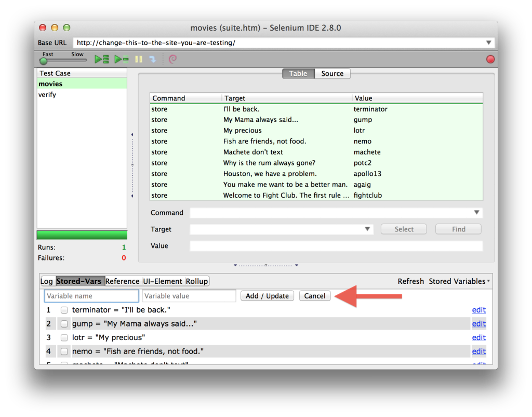Collapse sidebar using upper splitter arrow
532x417 pixels.
(132, 135)
